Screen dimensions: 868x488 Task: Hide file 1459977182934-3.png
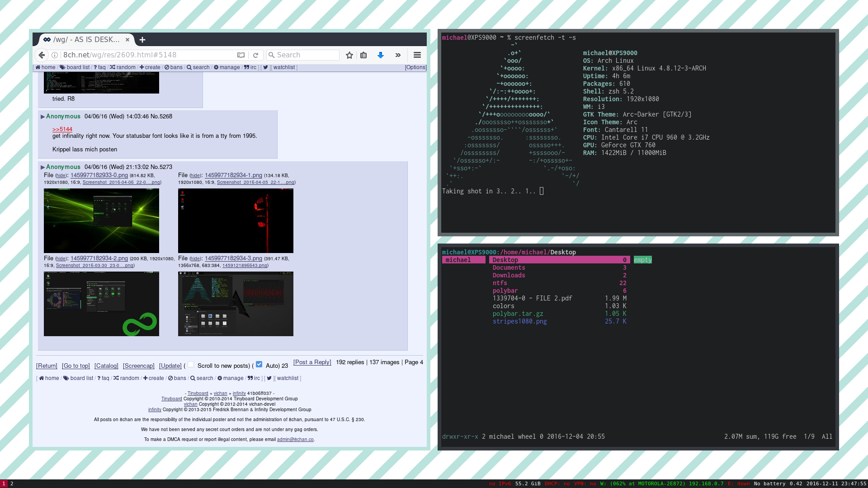(195, 259)
